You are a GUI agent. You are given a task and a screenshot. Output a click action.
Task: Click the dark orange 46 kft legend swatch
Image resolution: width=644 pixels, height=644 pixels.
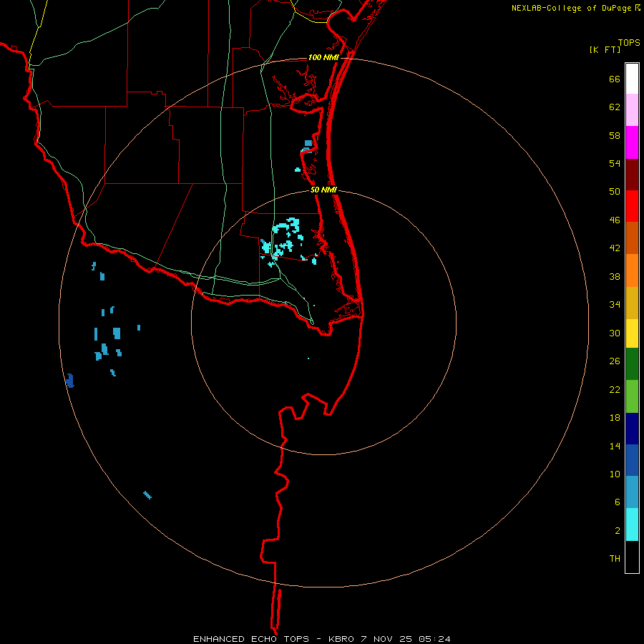632,238
